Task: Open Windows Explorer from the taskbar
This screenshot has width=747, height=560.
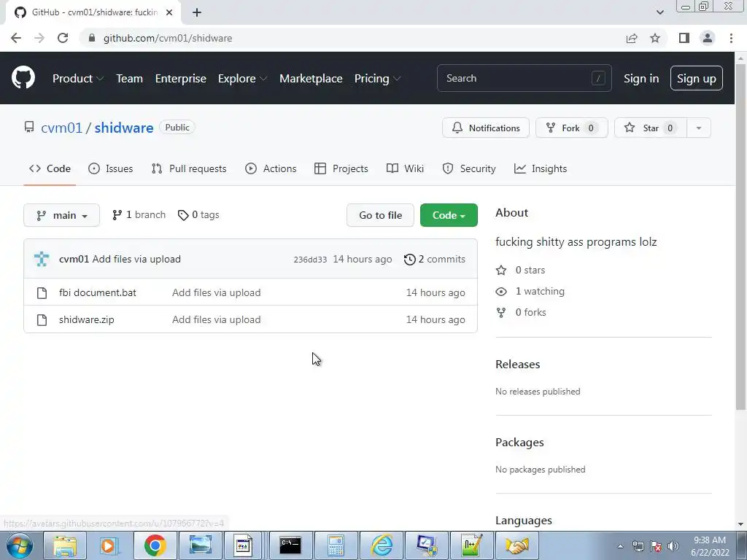Action: pos(64,545)
